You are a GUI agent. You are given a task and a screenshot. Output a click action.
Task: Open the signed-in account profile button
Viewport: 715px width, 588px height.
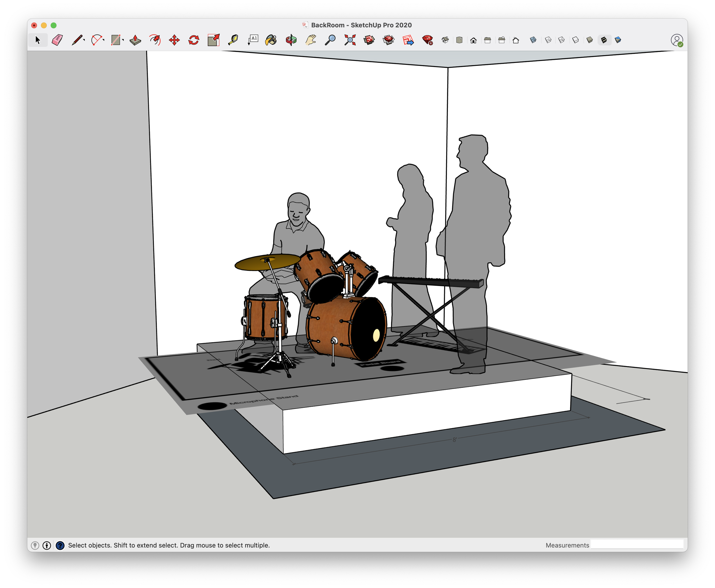(676, 40)
